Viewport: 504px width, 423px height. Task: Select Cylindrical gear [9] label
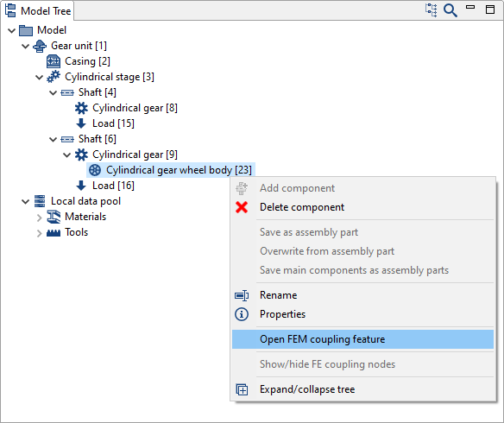135,155
